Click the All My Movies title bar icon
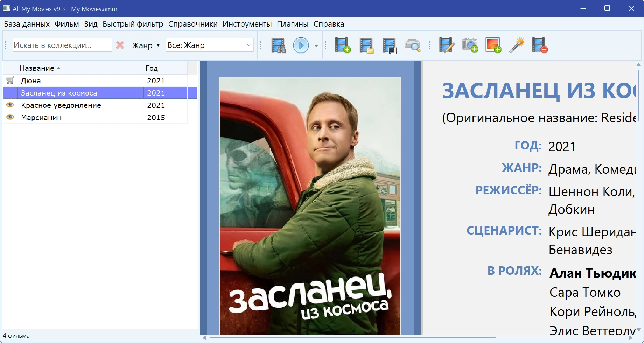 (7, 8)
